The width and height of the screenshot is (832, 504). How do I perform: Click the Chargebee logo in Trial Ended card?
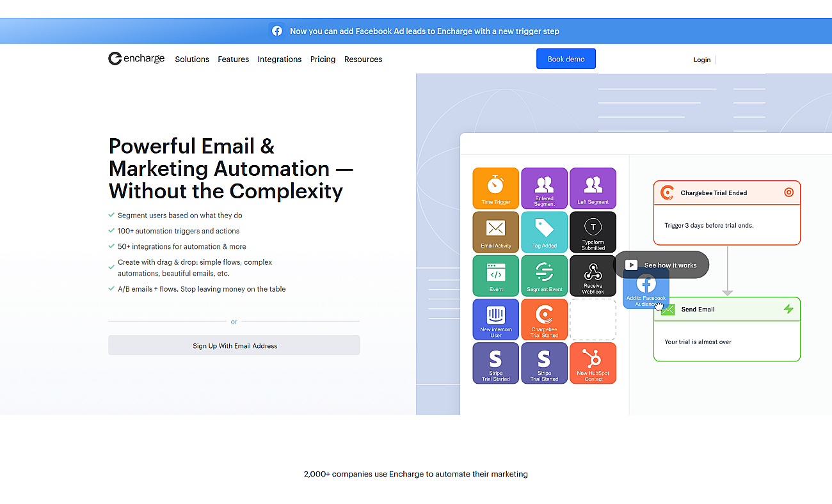tap(668, 193)
